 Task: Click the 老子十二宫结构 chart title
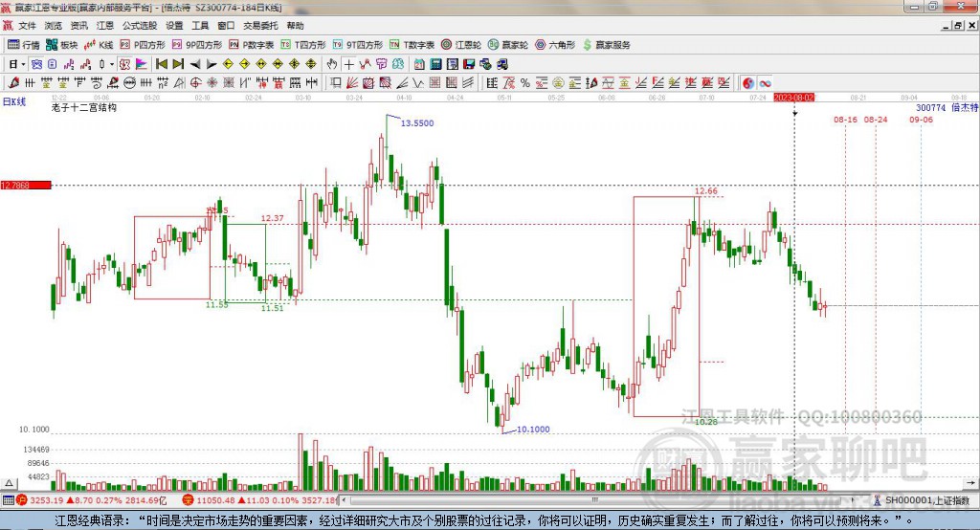point(84,107)
